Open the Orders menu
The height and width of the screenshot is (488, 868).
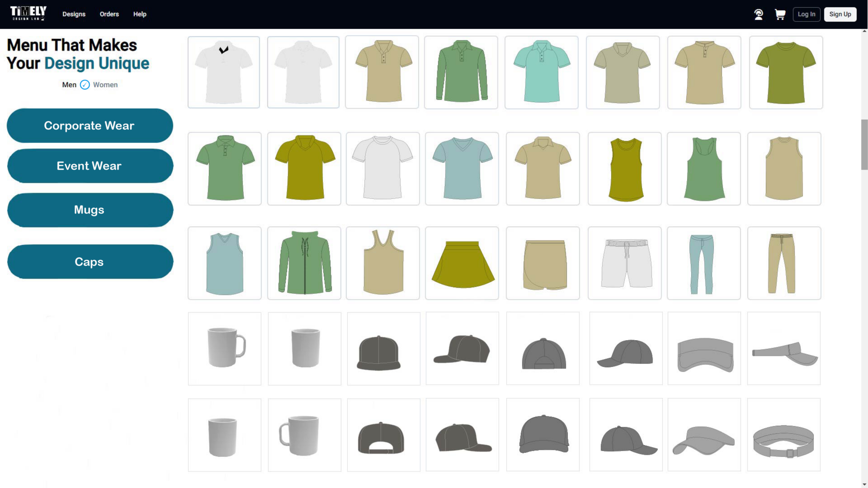pos(109,14)
